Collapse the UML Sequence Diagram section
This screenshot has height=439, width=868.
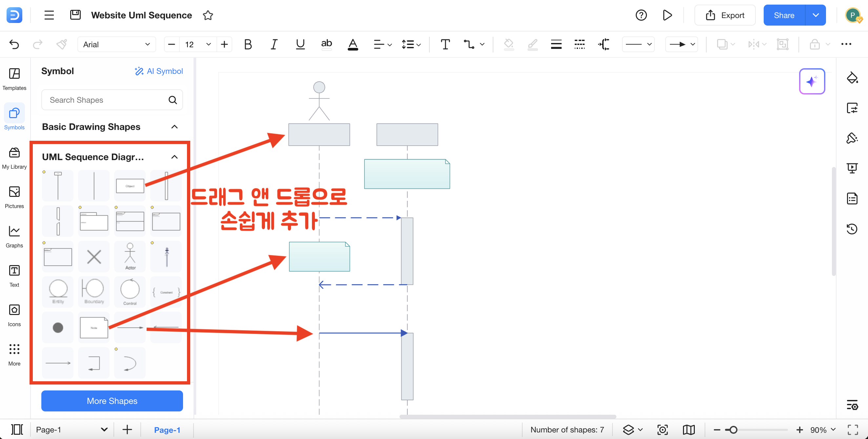(x=174, y=157)
